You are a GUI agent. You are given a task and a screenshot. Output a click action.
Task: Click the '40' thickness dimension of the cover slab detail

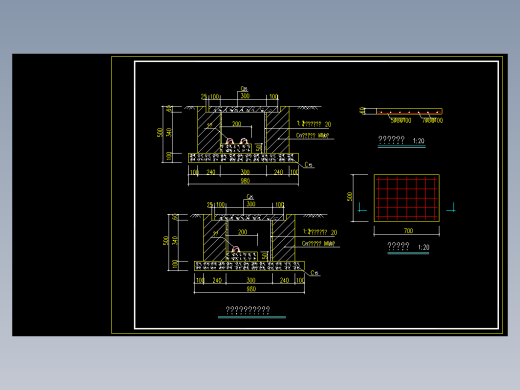[362, 110]
